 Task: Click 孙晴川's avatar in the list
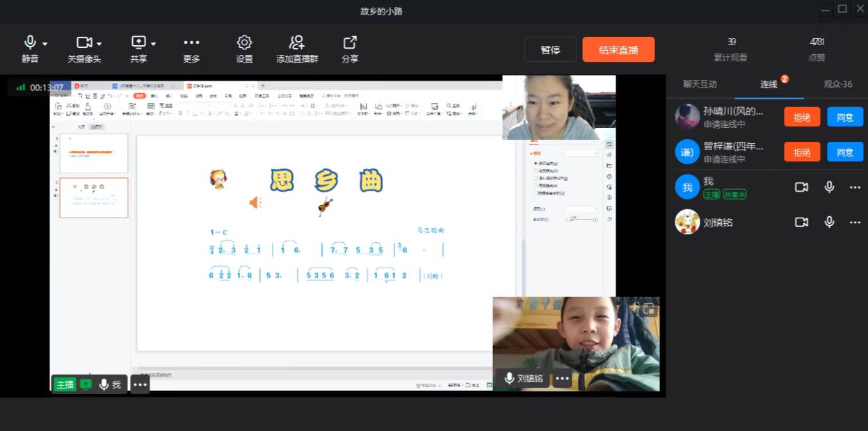(x=687, y=117)
